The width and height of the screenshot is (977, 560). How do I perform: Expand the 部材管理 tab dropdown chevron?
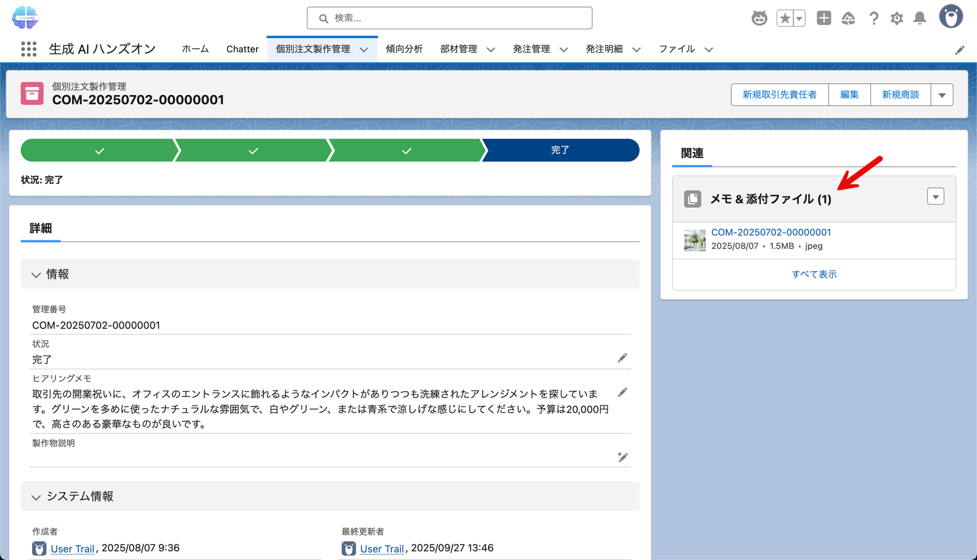point(491,50)
